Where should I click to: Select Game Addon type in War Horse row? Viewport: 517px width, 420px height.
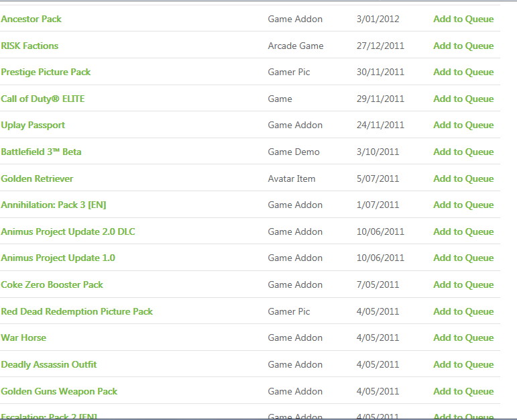[x=295, y=338]
